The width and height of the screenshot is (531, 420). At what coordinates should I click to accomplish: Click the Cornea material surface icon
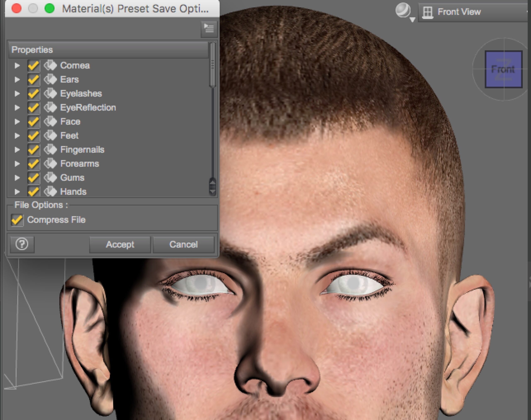click(50, 65)
